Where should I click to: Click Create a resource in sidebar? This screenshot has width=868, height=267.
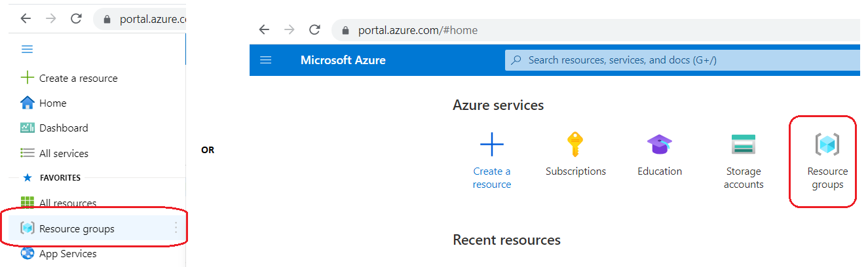coord(78,79)
